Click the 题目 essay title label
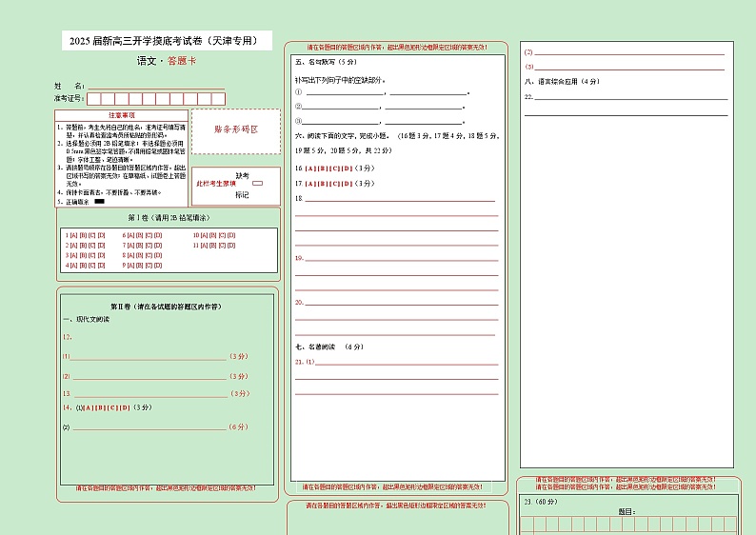 click(627, 512)
